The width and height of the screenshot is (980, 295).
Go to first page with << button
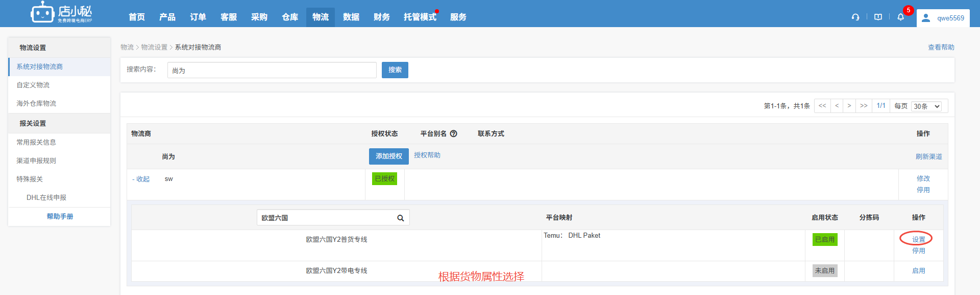click(822, 106)
